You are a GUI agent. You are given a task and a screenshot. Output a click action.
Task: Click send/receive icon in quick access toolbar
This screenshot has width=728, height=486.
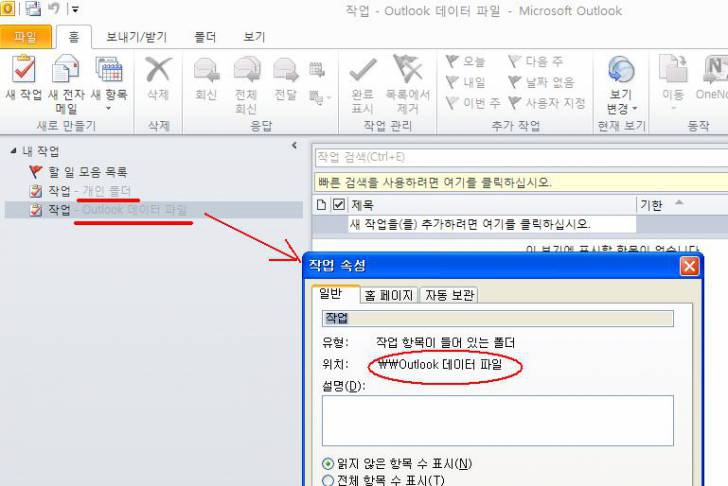point(32,8)
